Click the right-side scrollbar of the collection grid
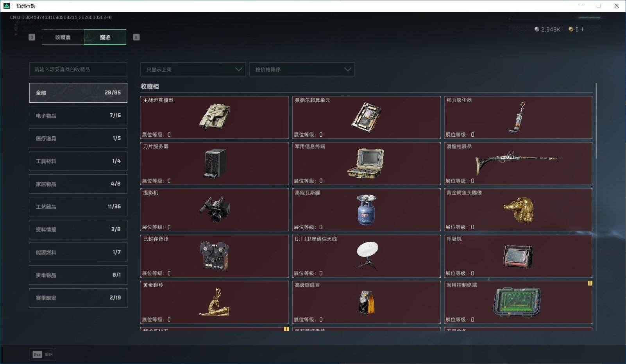Viewport: 626px width, 364px height. [597, 117]
